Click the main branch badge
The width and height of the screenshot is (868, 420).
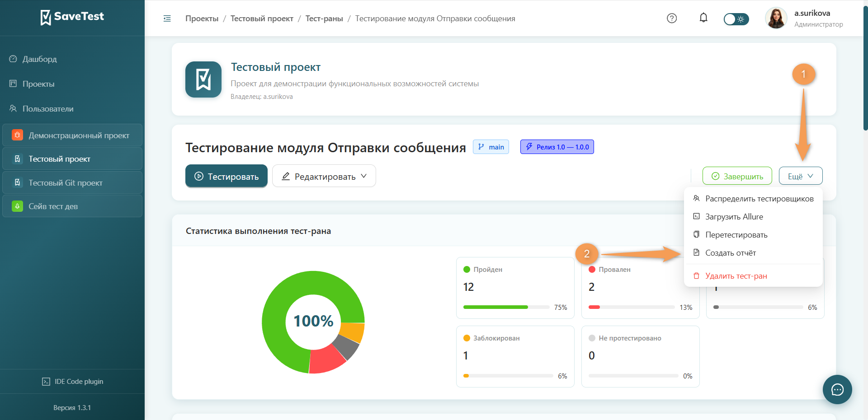pyautogui.click(x=491, y=147)
